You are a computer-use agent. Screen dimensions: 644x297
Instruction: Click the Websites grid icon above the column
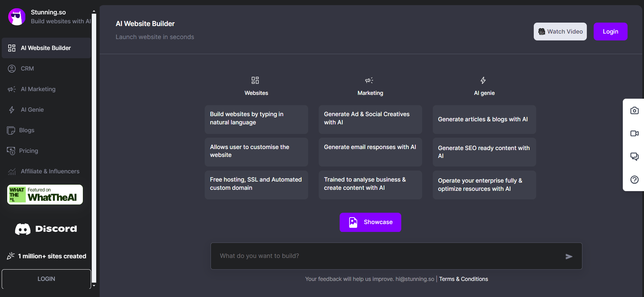[255, 81]
